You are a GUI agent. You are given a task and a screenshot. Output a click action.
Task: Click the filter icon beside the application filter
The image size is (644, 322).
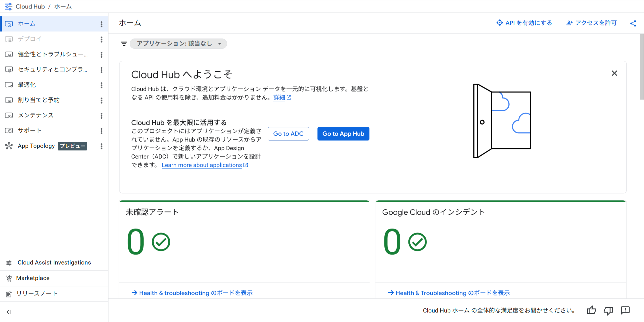pos(124,43)
